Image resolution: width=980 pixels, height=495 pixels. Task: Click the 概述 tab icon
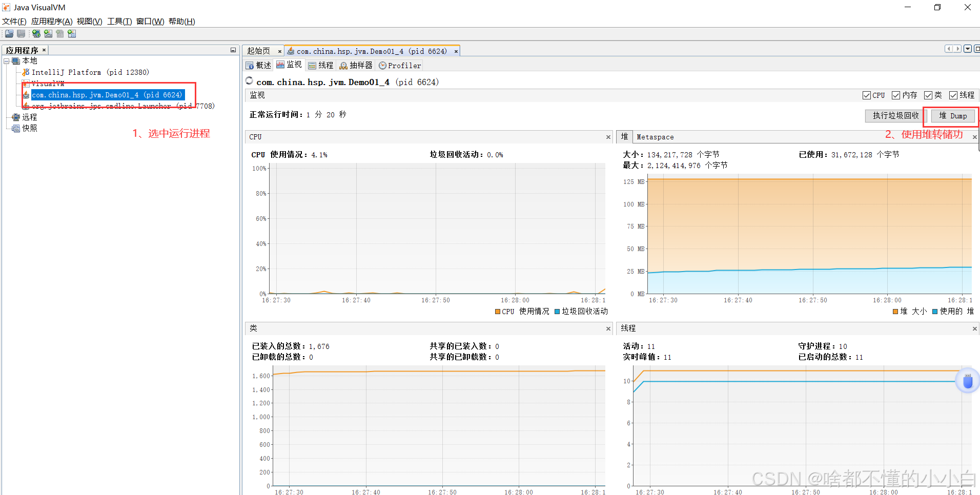tap(250, 66)
